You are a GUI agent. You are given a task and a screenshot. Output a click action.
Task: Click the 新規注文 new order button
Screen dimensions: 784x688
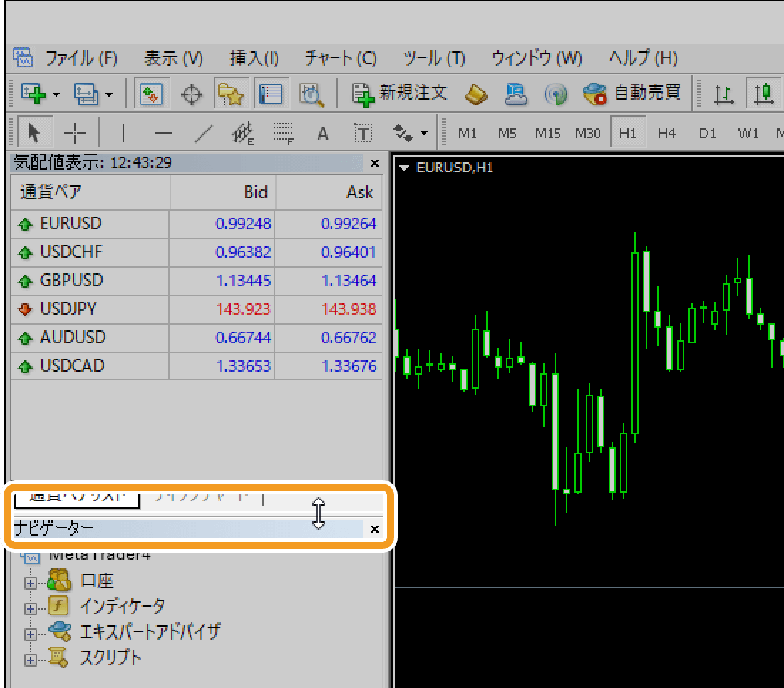click(x=400, y=93)
